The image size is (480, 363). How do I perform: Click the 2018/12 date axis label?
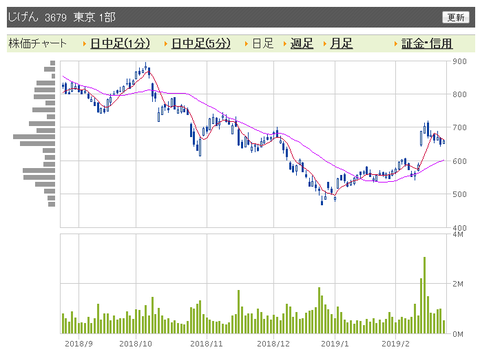pos(273,344)
